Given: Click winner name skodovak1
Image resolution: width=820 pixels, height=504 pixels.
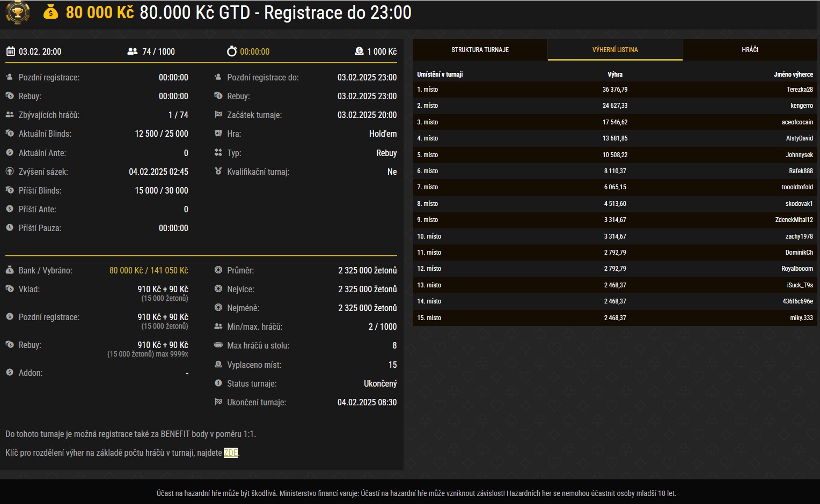Looking at the screenshot, I should pyautogui.click(x=799, y=204).
